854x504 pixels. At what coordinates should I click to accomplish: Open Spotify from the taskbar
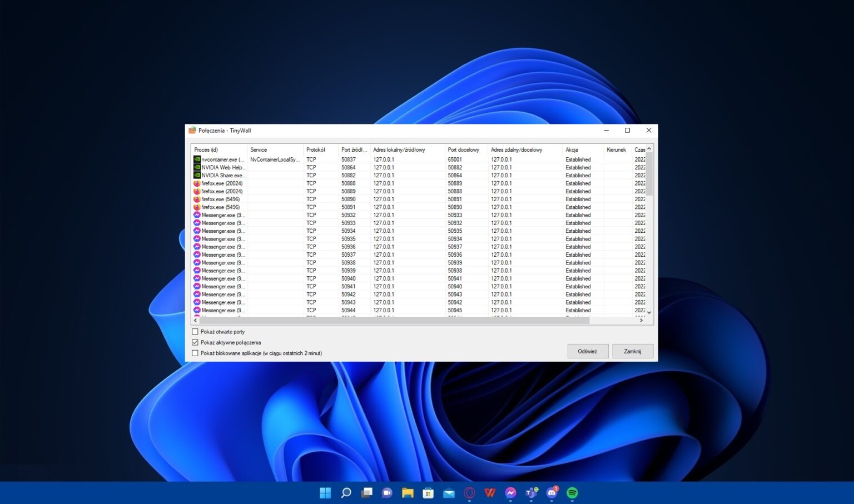[572, 493]
